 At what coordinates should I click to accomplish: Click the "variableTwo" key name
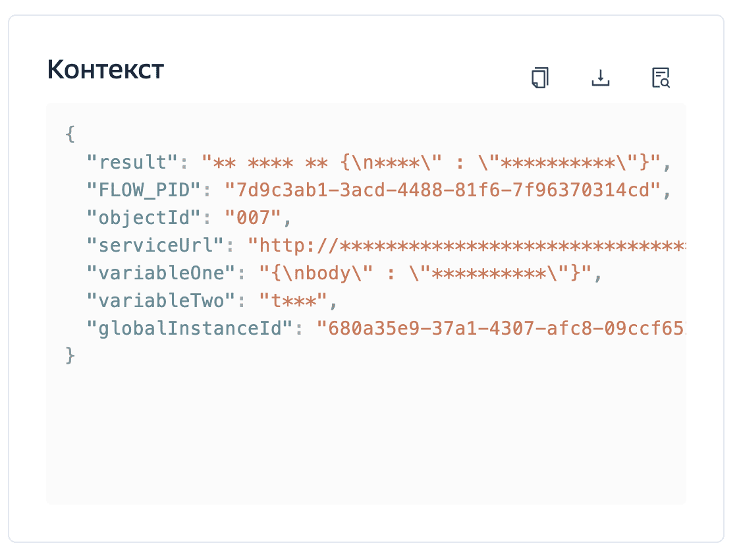(x=161, y=300)
